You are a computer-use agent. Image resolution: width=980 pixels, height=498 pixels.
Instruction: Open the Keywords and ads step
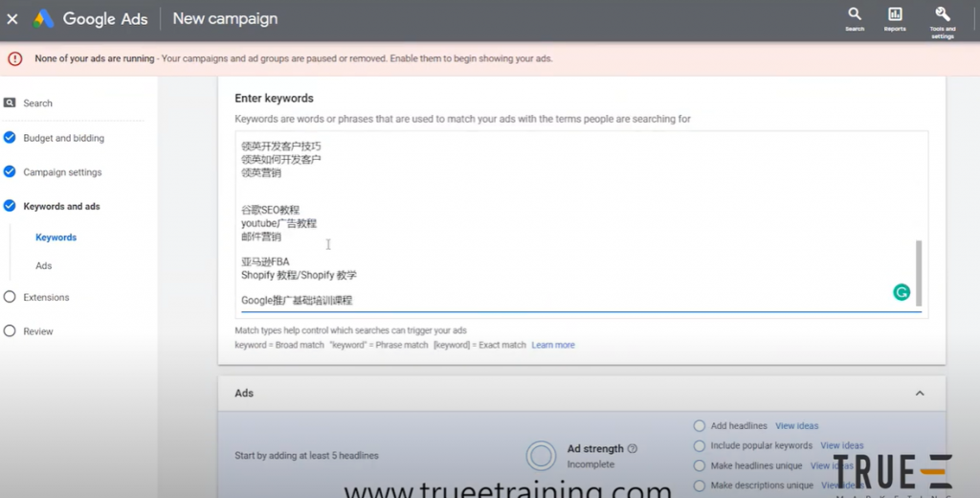[61, 206]
